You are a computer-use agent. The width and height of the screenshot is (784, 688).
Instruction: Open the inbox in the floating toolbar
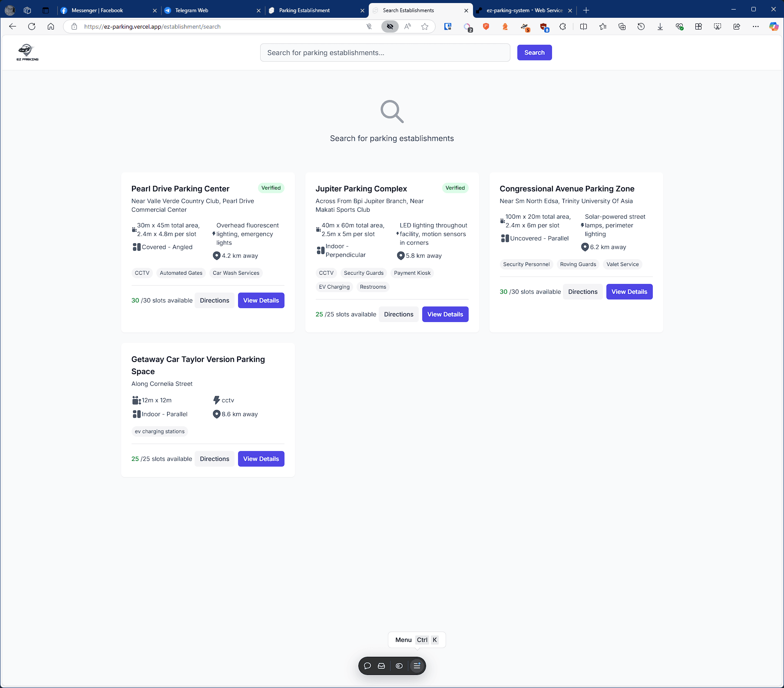pos(381,666)
